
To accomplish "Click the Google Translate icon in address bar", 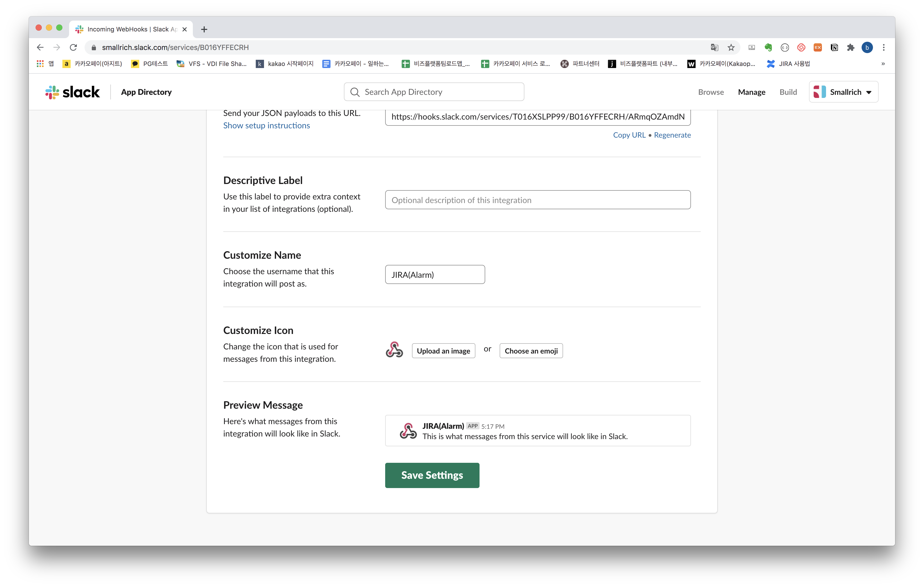I will 714,48.
